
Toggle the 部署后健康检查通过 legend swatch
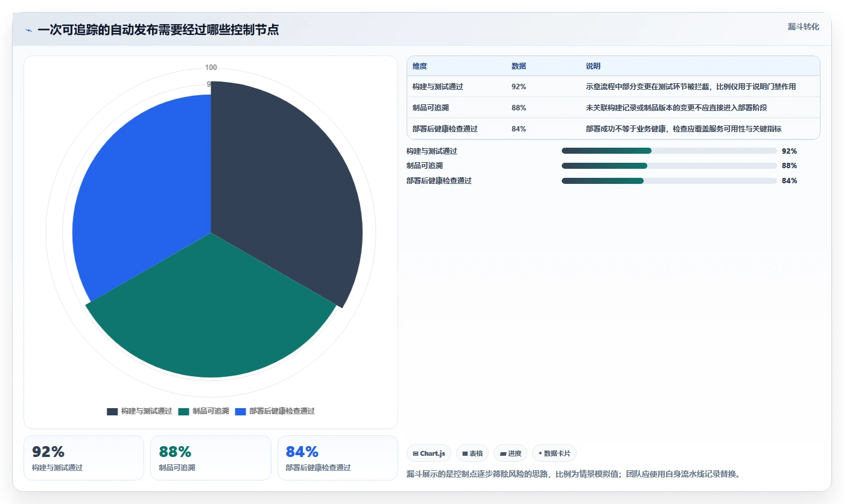pyautogui.click(x=241, y=411)
